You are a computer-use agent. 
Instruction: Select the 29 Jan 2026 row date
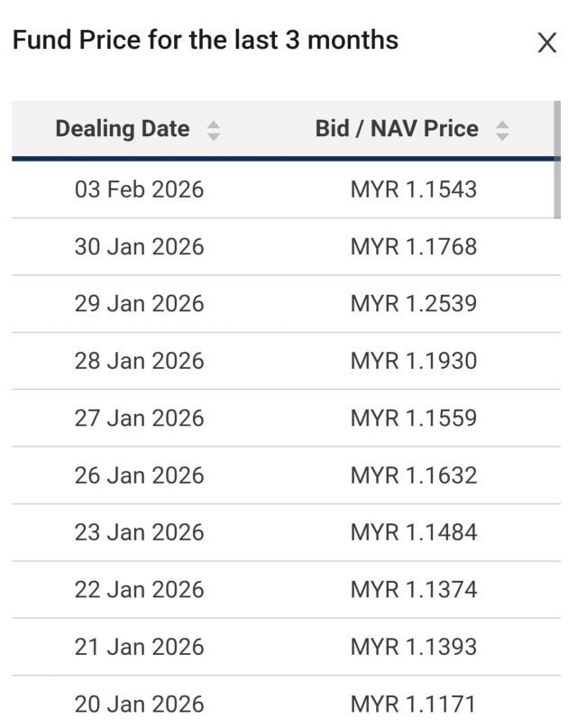(x=139, y=304)
